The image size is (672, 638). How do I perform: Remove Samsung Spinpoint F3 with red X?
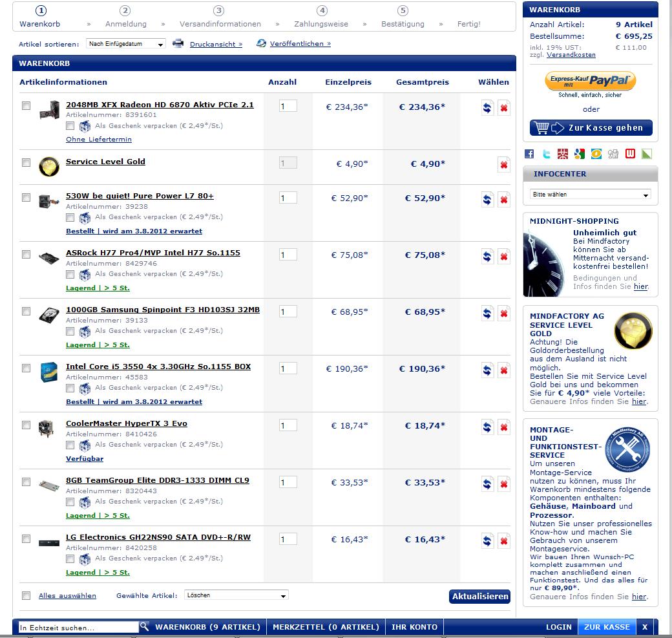pos(504,314)
